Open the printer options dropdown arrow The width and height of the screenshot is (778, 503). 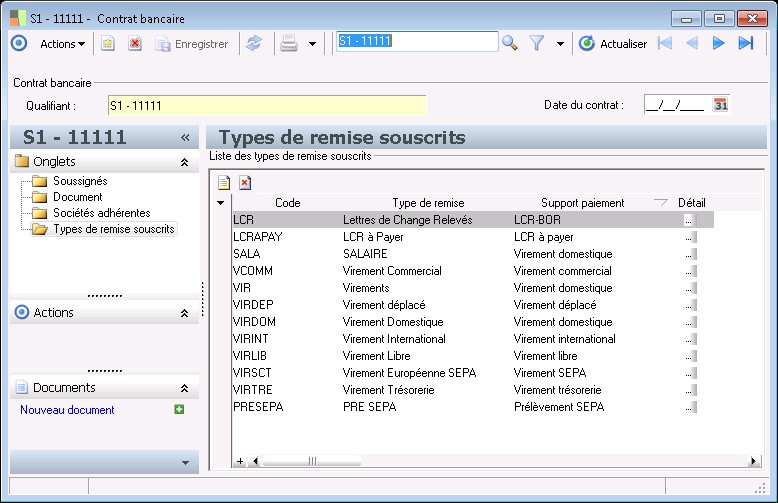click(x=312, y=44)
